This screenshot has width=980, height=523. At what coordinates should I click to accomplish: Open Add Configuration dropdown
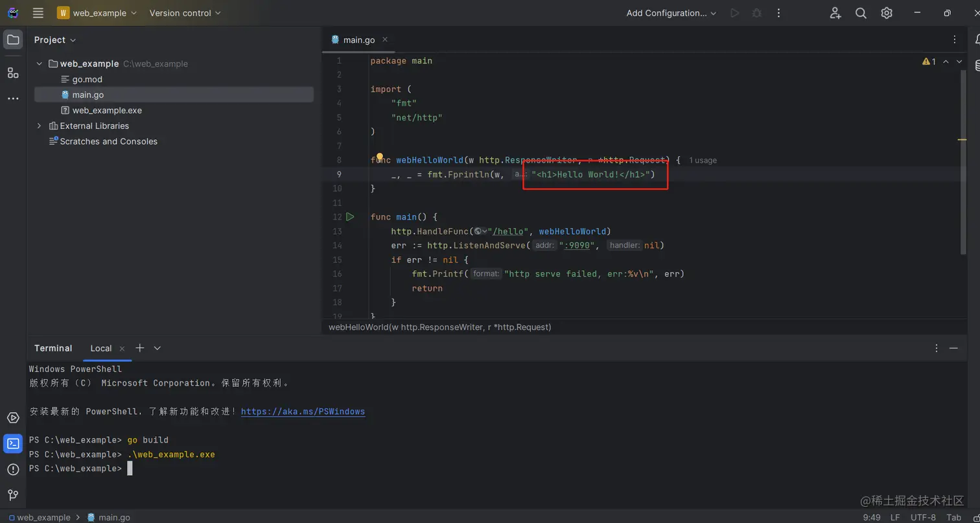coord(671,13)
